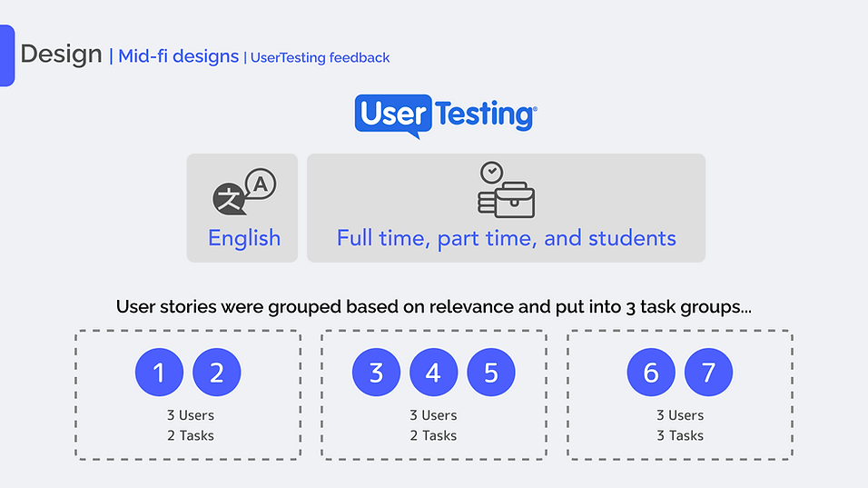Select numbered circle 2
Screen dimensions: 868x488
(x=216, y=373)
